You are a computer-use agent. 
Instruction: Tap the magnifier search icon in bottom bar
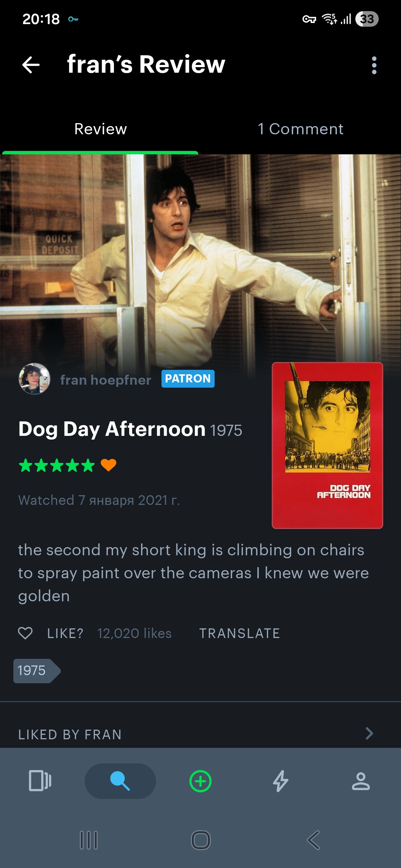(120, 781)
